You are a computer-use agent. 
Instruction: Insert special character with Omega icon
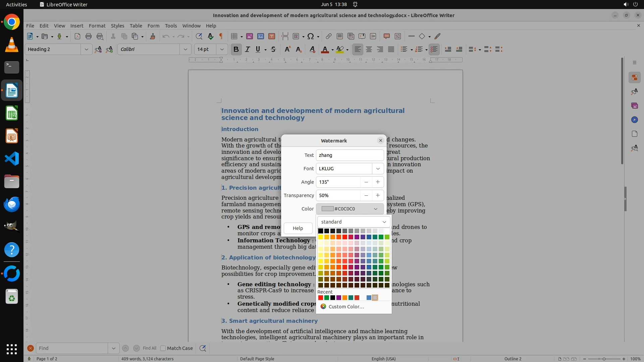(311, 36)
